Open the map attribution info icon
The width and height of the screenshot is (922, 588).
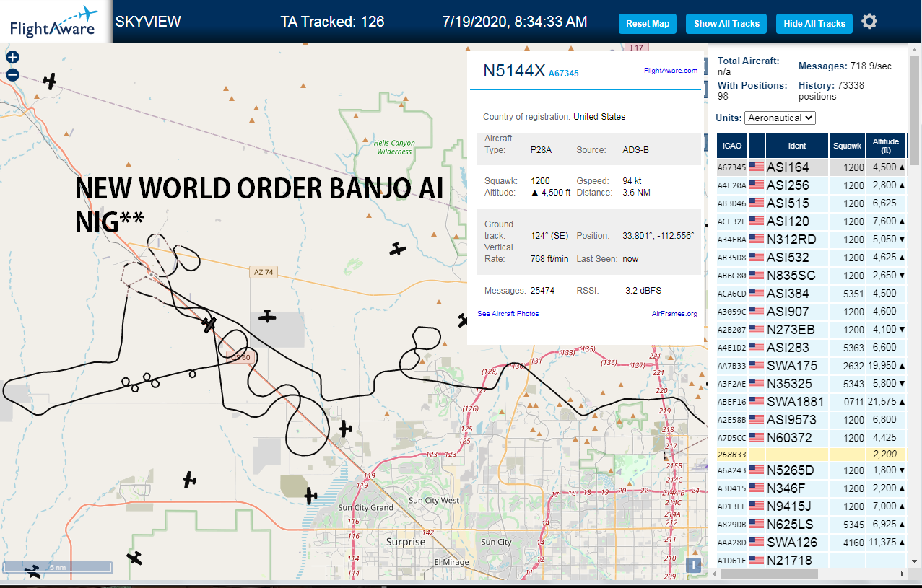pos(693,565)
